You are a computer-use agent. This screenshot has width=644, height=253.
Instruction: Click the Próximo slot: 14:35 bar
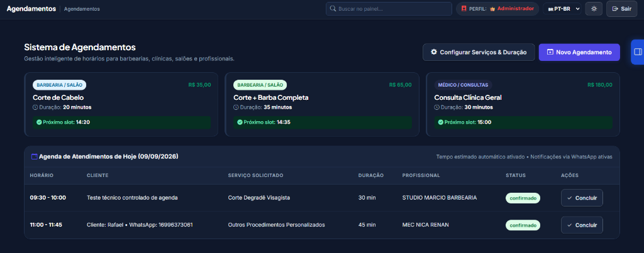coord(323,122)
